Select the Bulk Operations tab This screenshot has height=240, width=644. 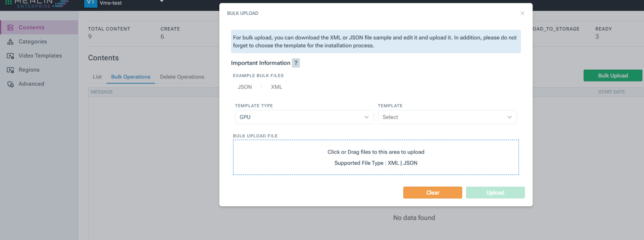tap(131, 77)
